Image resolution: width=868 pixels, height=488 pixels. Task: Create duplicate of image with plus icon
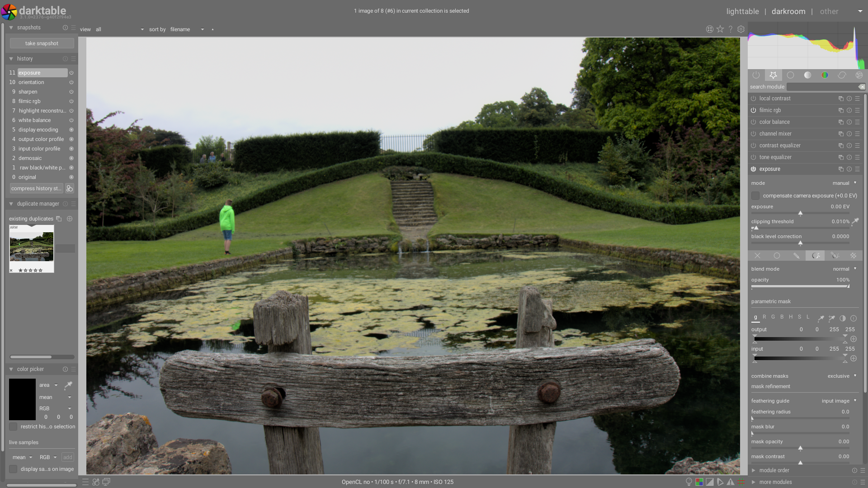(x=70, y=219)
